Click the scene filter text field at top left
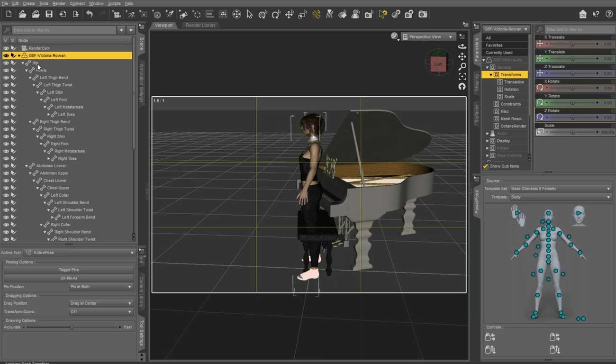 point(62,29)
